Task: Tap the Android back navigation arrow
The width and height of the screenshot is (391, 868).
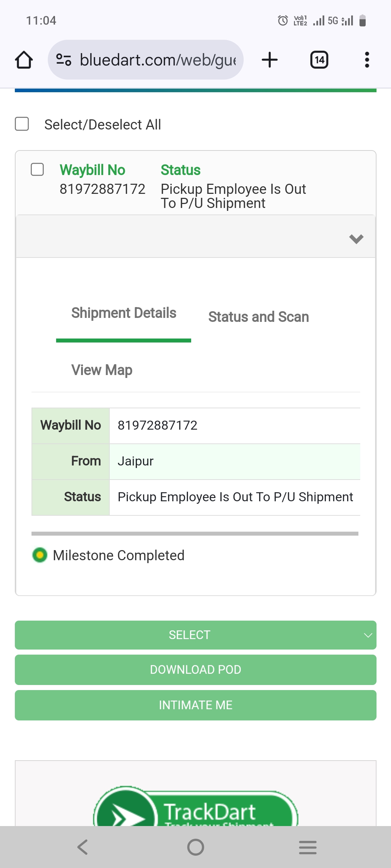Action: click(83, 847)
